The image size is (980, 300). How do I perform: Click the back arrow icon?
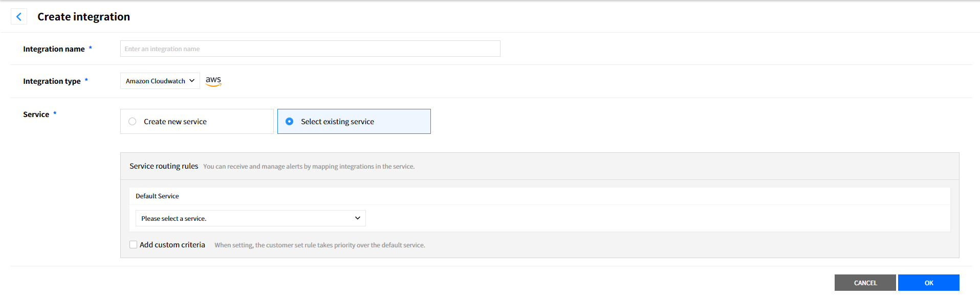19,17
